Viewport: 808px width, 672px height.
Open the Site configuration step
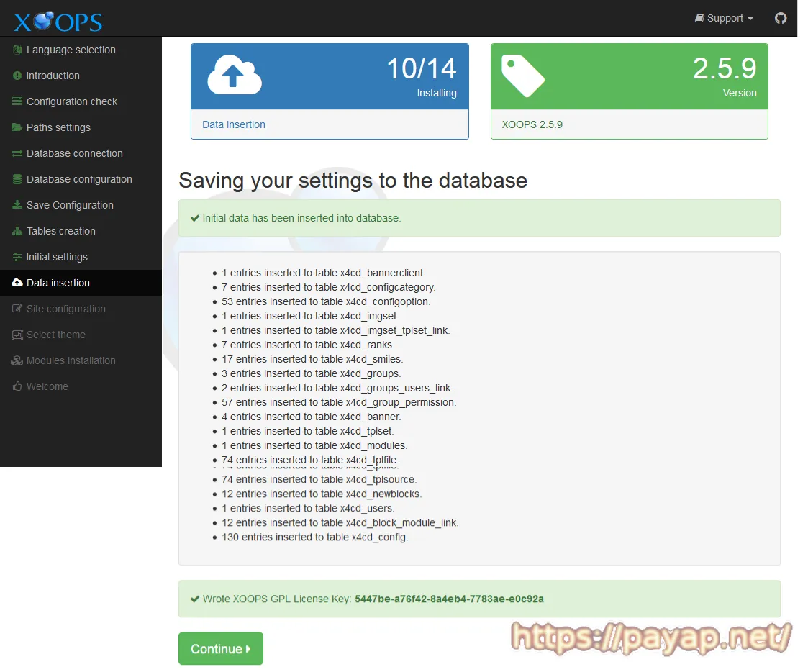click(65, 309)
